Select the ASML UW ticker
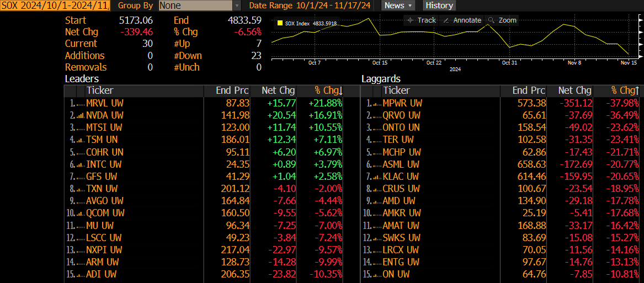Screen dimensions: 644x283 [401, 165]
